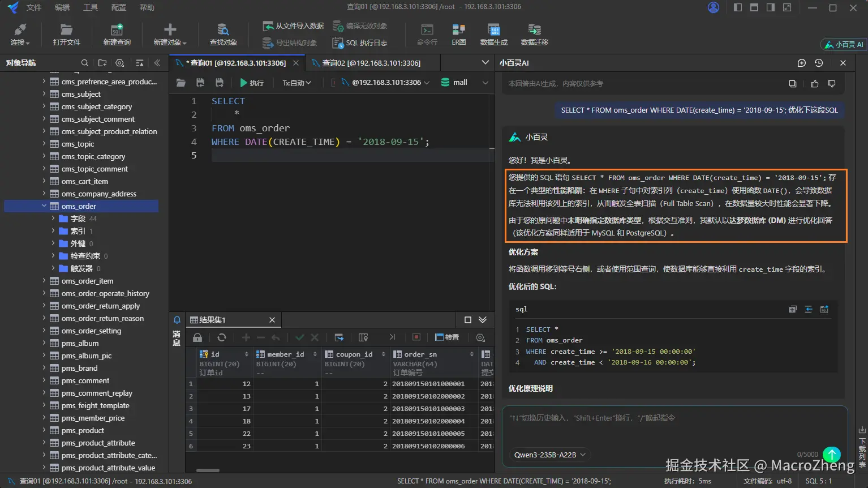
Task: Close the 结果集1 result tab
Action: (272, 320)
